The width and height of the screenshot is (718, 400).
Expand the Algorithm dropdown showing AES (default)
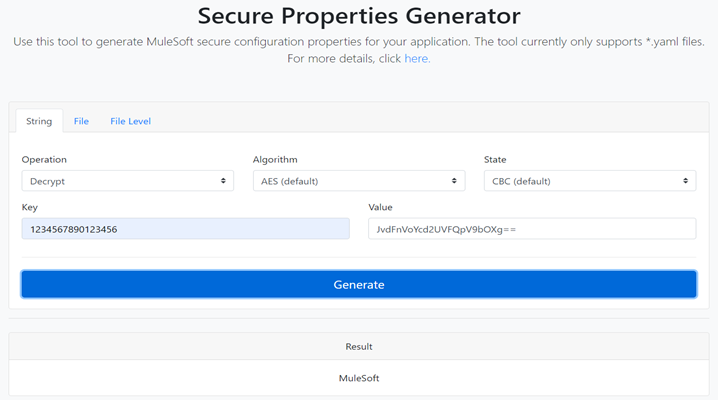(x=358, y=181)
